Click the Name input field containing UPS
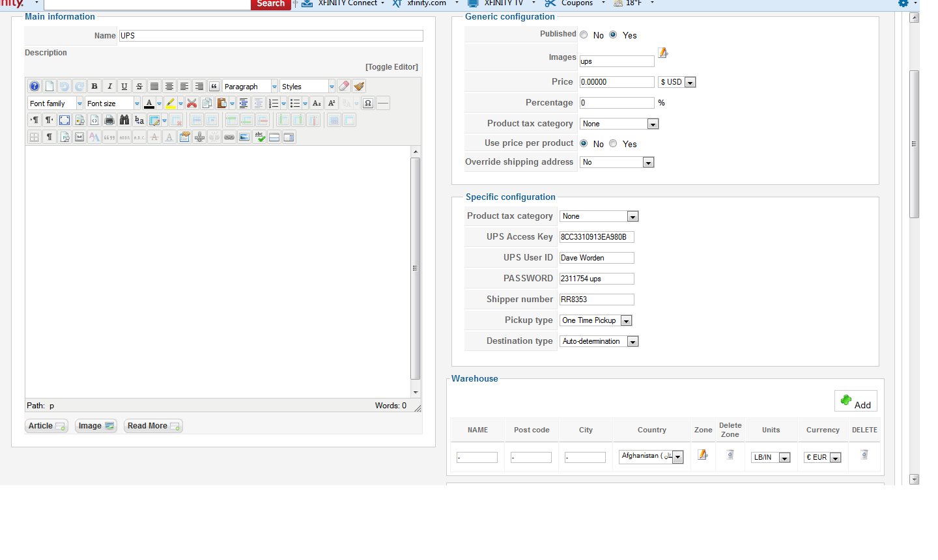Viewport: 938px width, 560px height. [x=271, y=36]
